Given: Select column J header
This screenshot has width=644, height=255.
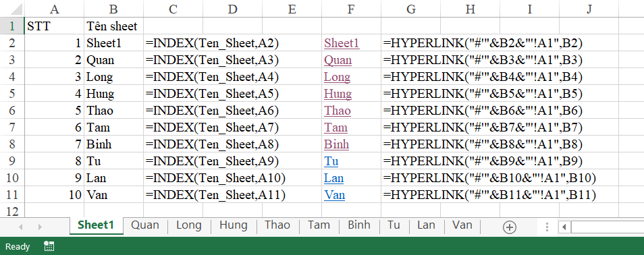Looking at the screenshot, I should pos(589,9).
